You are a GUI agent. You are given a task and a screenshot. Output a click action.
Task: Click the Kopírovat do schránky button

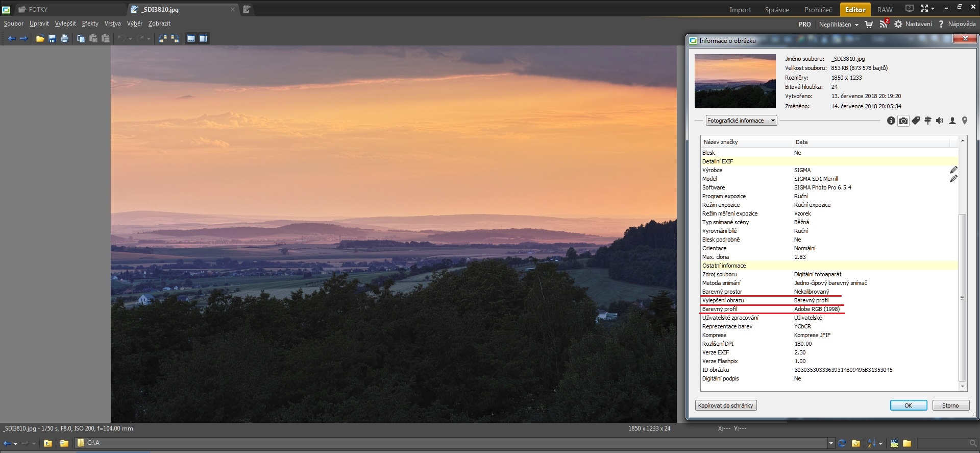725,406
